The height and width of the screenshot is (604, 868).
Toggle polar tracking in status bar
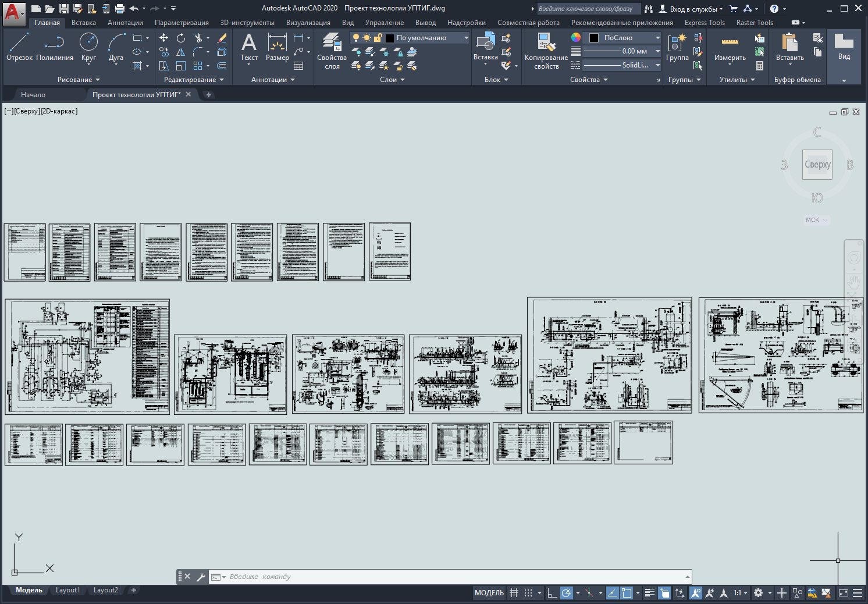[566, 593]
